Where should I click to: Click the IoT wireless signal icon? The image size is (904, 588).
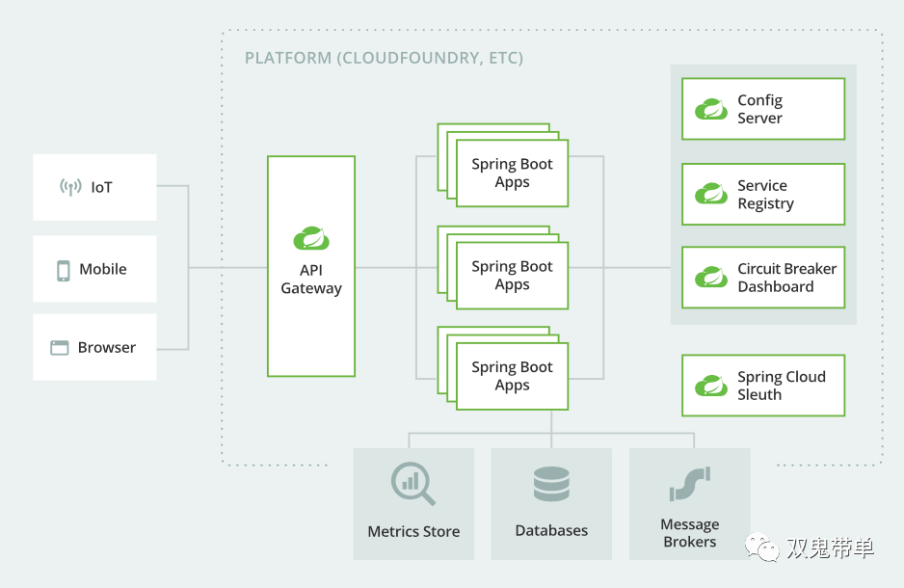click(x=68, y=188)
